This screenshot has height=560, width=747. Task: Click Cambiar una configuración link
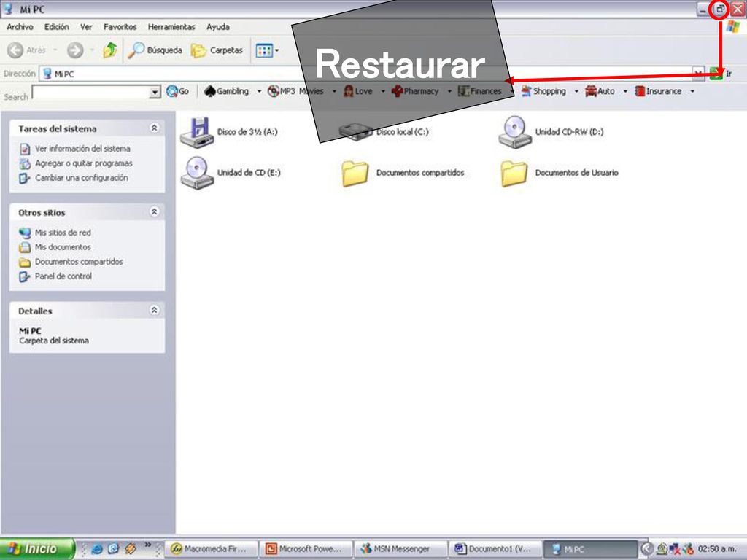[82, 178]
